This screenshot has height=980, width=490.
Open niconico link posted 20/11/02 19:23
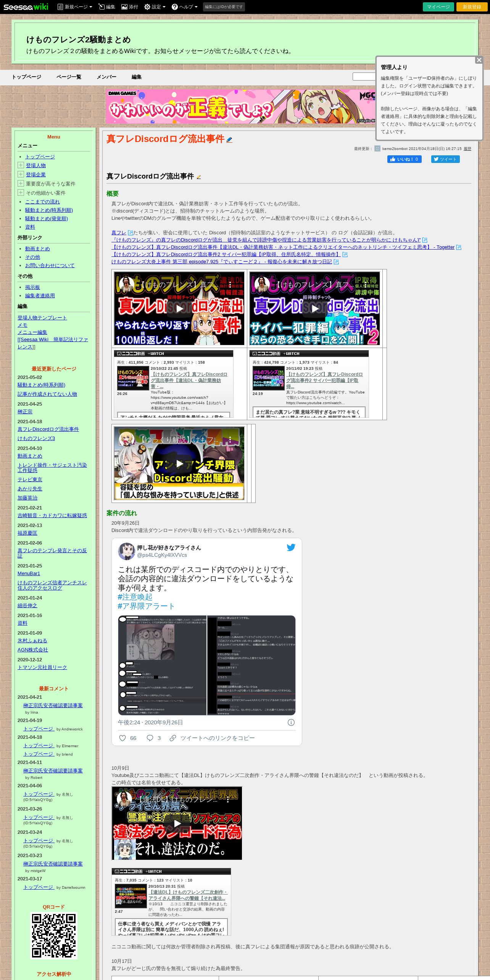[x=324, y=380]
